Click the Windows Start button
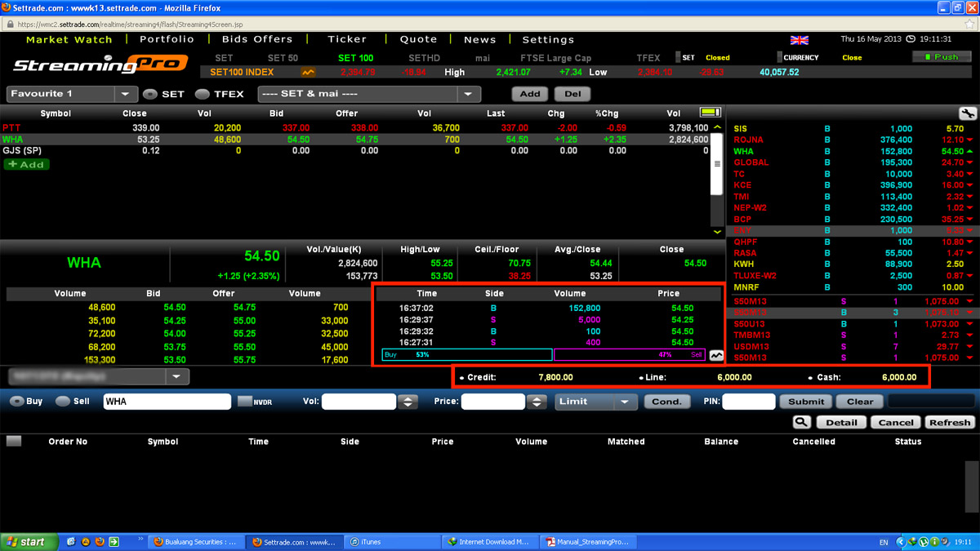 click(x=29, y=542)
